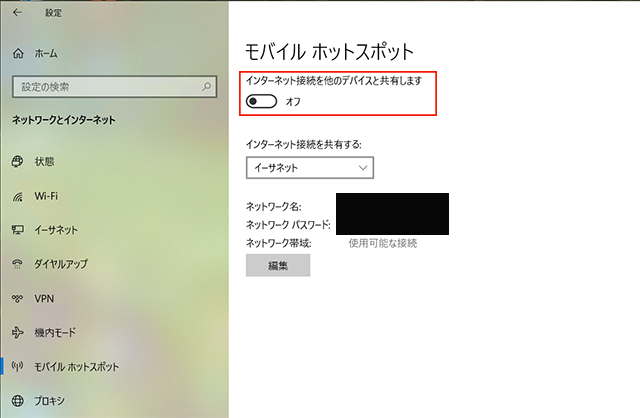Click the ホーム house icon
This screenshot has width=640, height=418.
17,52
